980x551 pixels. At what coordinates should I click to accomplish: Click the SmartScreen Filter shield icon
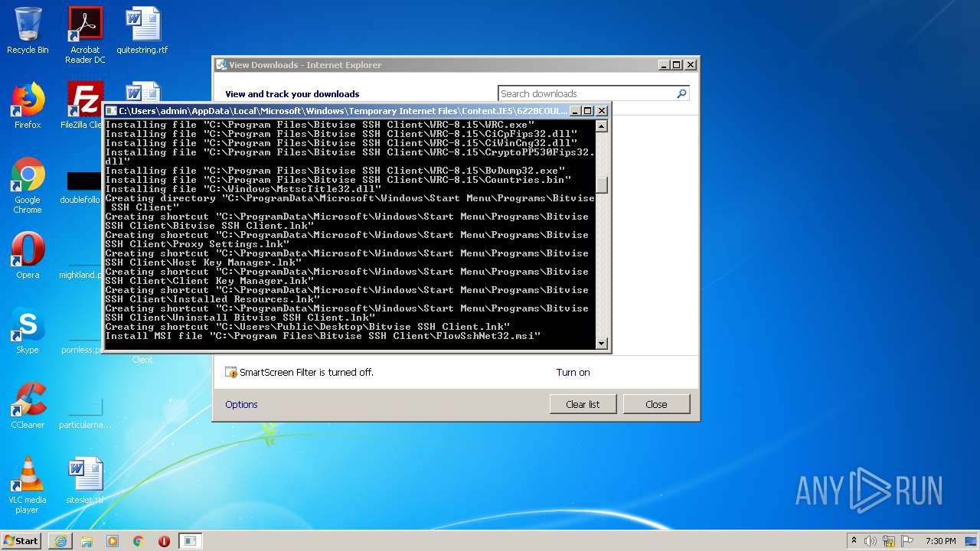[231, 372]
